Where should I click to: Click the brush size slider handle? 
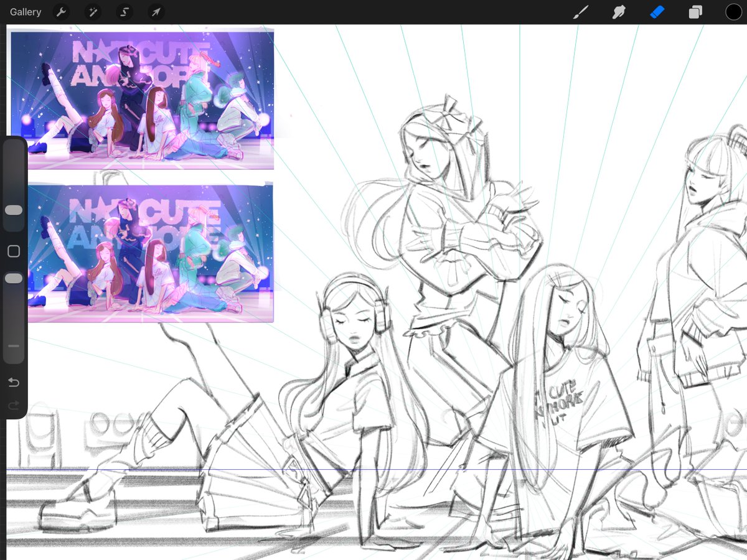point(14,210)
